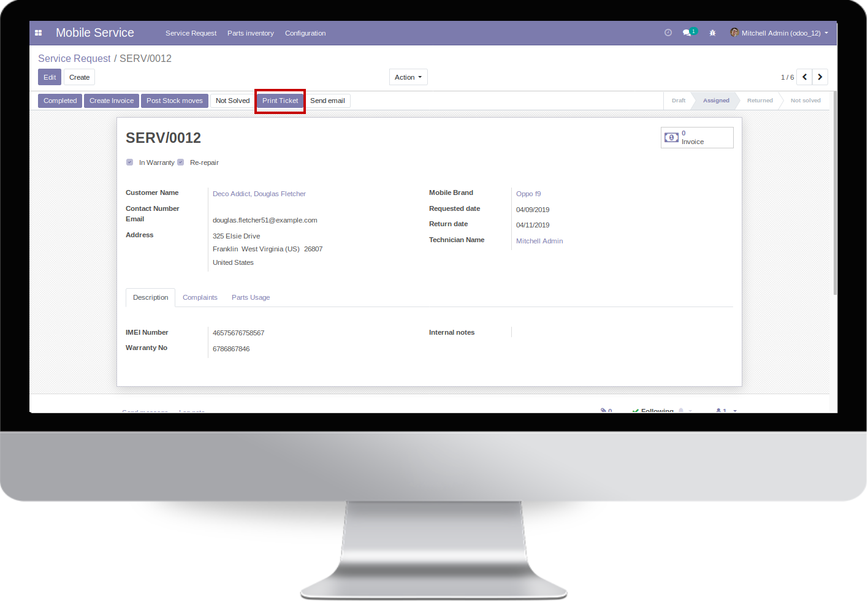Click the Create button
Image resolution: width=868 pixels, height=602 pixels.
79,77
